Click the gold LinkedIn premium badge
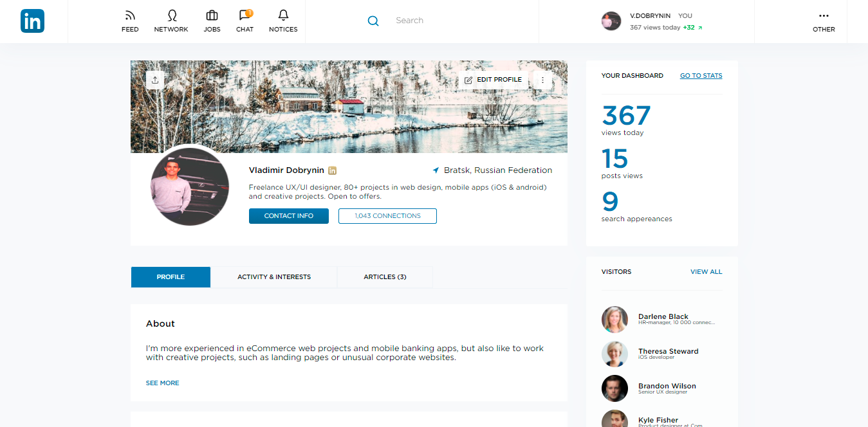Viewport: 868px width, 427px height. click(333, 170)
